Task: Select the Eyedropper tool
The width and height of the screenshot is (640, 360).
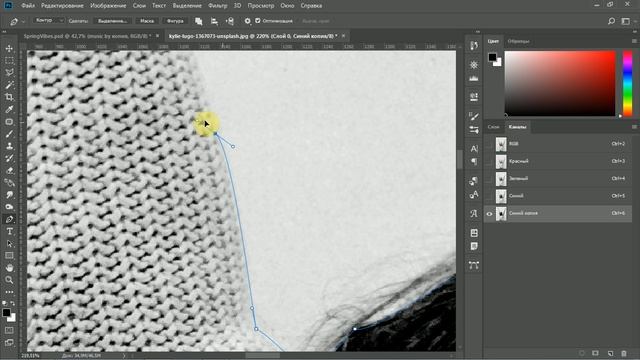Action: (x=9, y=109)
